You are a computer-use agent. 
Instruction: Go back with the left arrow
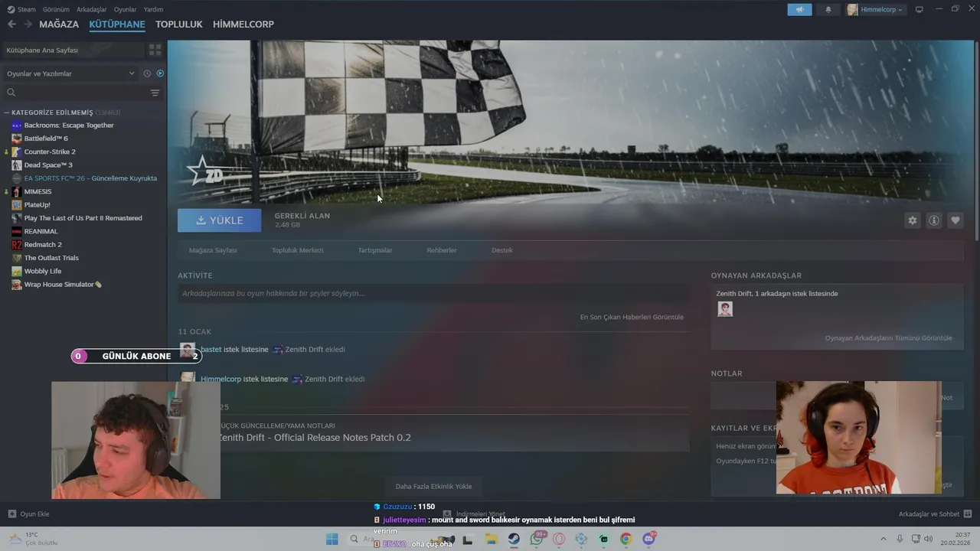[11, 24]
